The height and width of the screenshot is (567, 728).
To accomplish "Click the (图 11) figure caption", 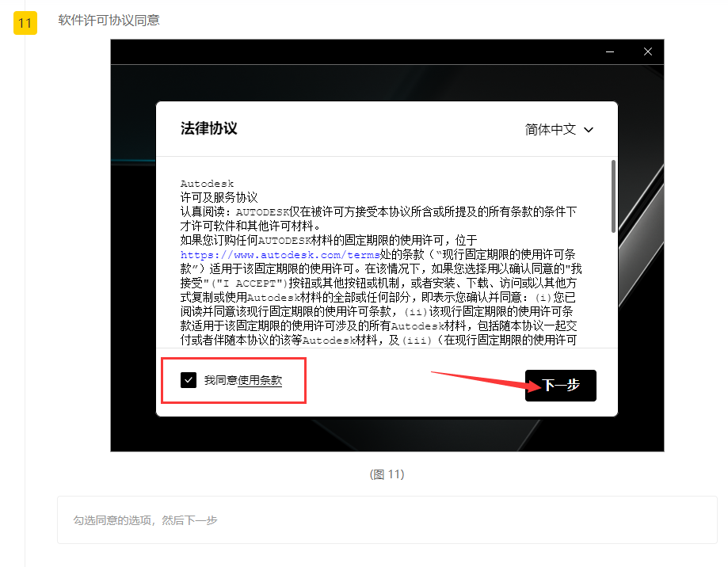I will 387,474.
